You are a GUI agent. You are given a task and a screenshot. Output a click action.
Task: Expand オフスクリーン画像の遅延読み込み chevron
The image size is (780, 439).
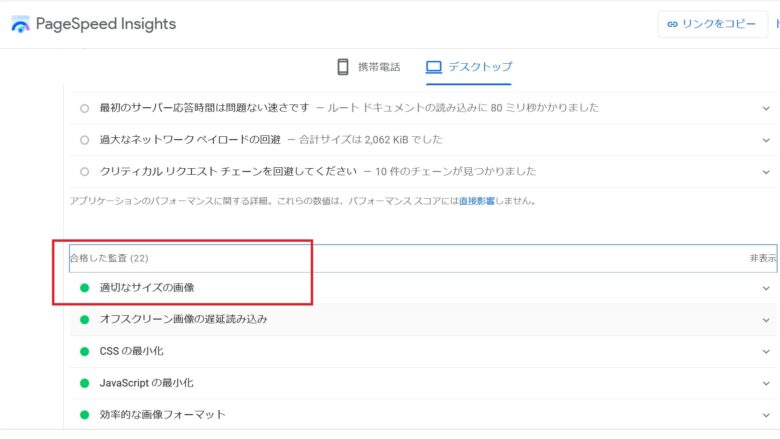point(765,319)
